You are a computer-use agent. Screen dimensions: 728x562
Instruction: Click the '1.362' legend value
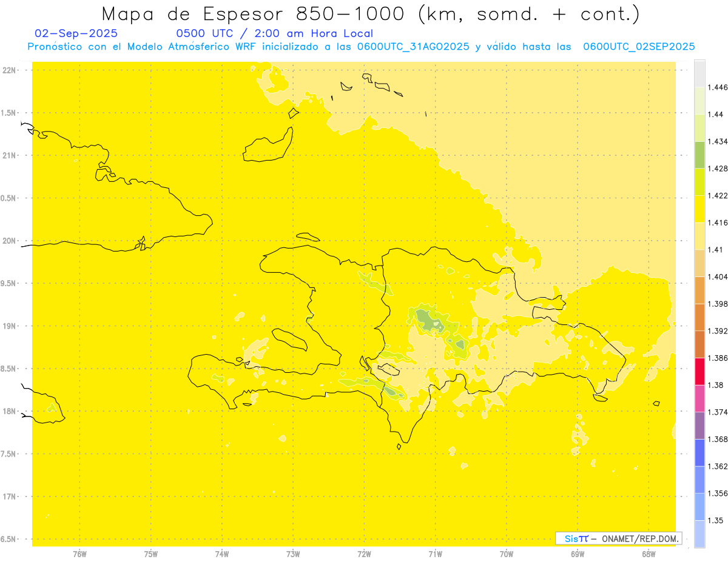[x=717, y=466]
